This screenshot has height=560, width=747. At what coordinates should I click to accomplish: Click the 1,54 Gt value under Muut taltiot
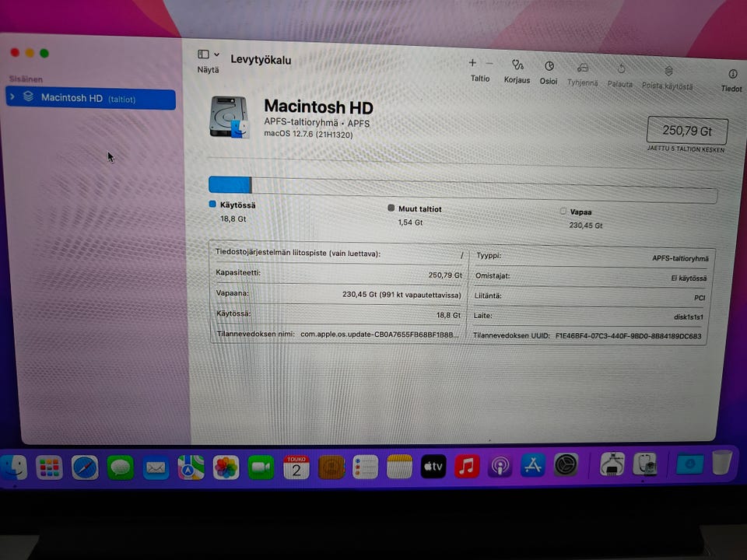pyautogui.click(x=410, y=222)
